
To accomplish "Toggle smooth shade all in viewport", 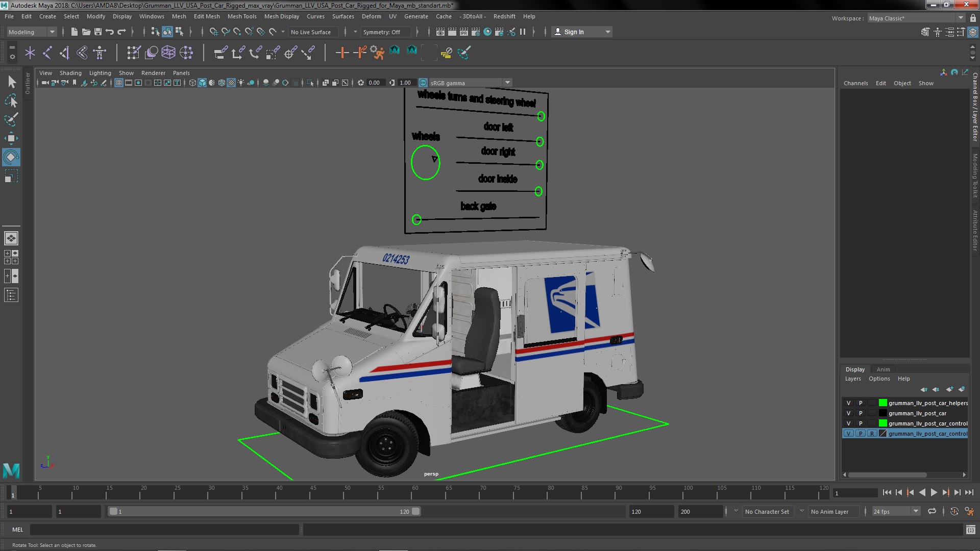I will tap(202, 83).
